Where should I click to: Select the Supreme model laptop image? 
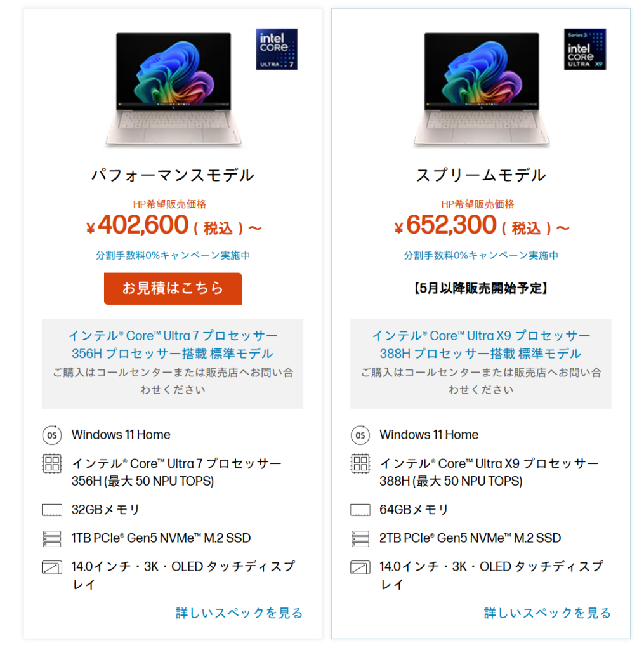pos(480,89)
